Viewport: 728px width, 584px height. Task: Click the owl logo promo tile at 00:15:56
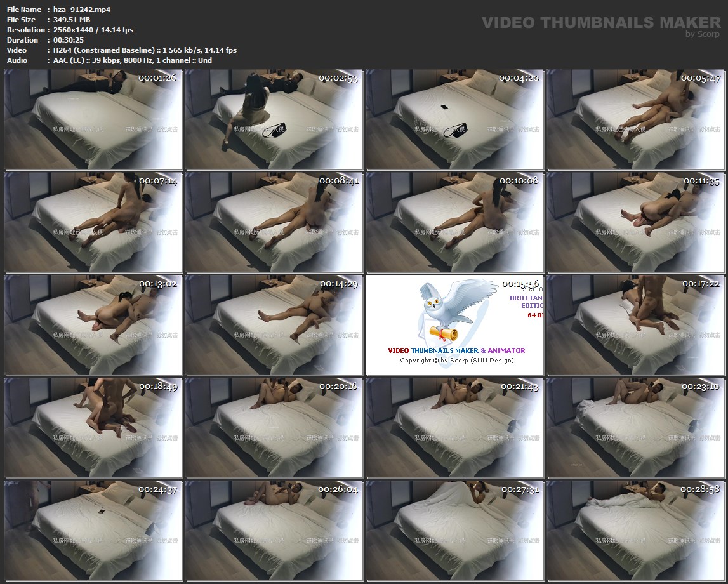point(454,325)
